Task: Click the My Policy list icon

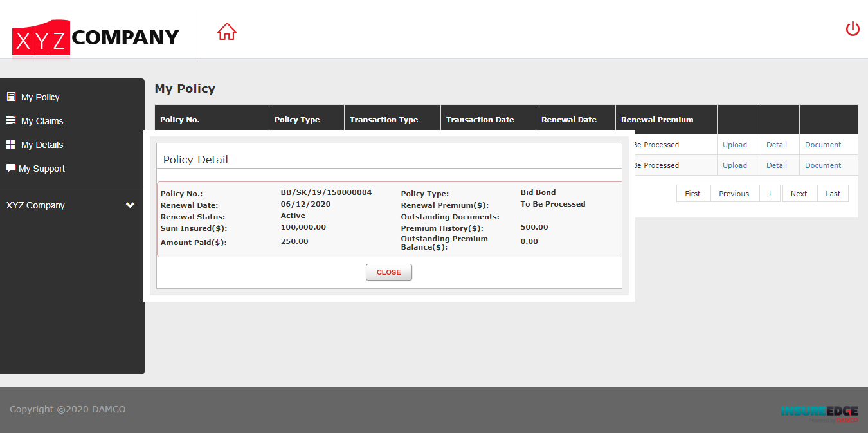Action: pos(11,97)
